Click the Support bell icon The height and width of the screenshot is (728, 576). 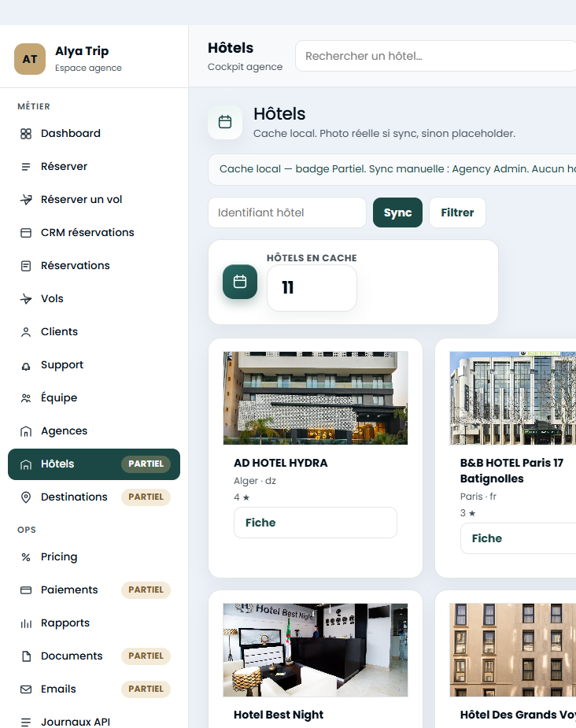pos(26,365)
